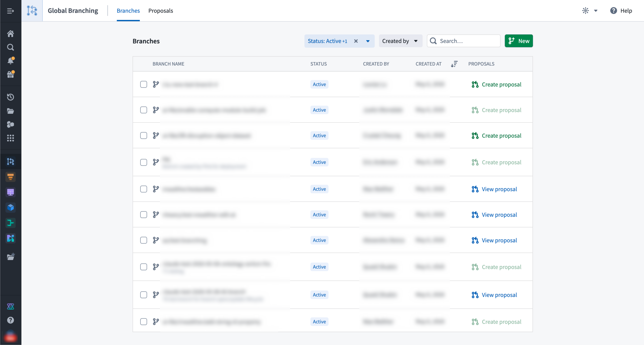
Task: Open the green pipeline app icon
Action: [10, 223]
